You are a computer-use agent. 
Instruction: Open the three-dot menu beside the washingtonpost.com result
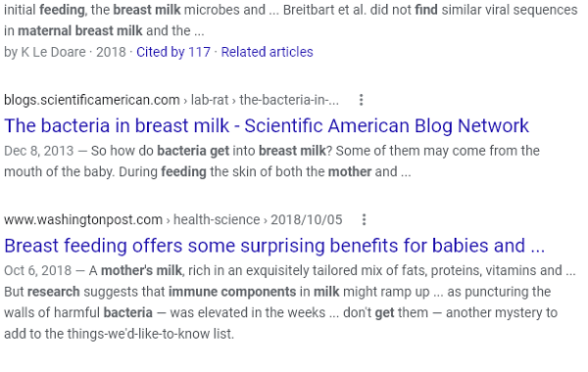point(365,219)
